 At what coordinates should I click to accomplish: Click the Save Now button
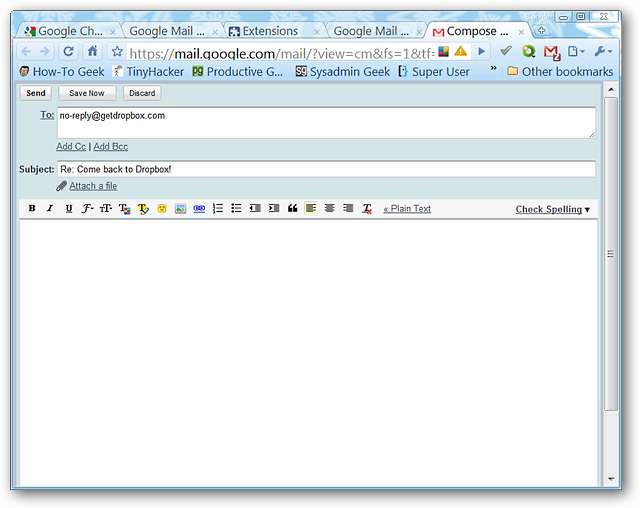point(87,93)
